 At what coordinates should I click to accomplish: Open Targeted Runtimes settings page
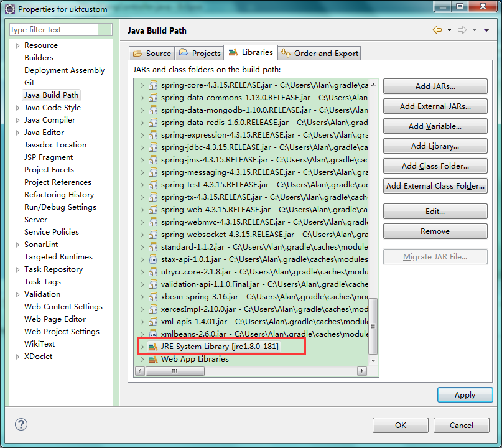[58, 257]
